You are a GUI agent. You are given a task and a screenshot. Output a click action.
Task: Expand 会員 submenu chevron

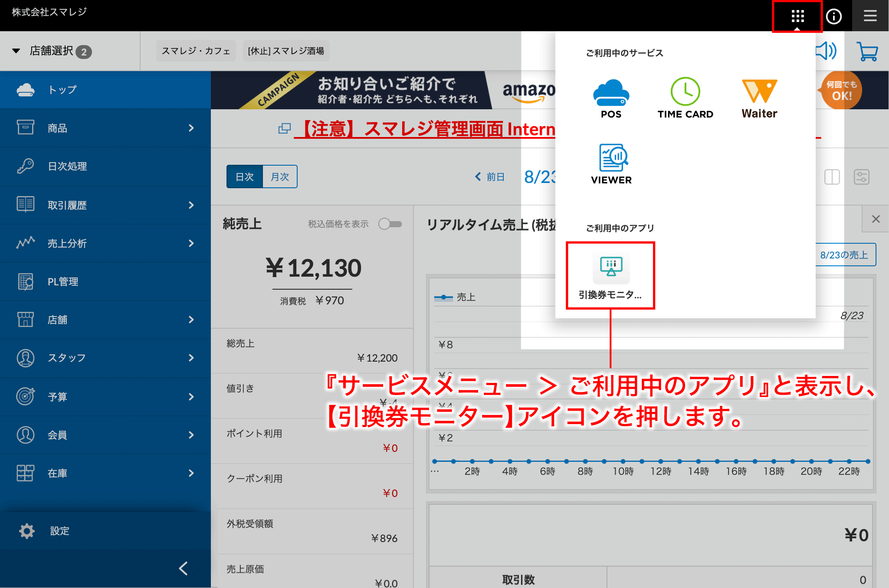pos(191,435)
